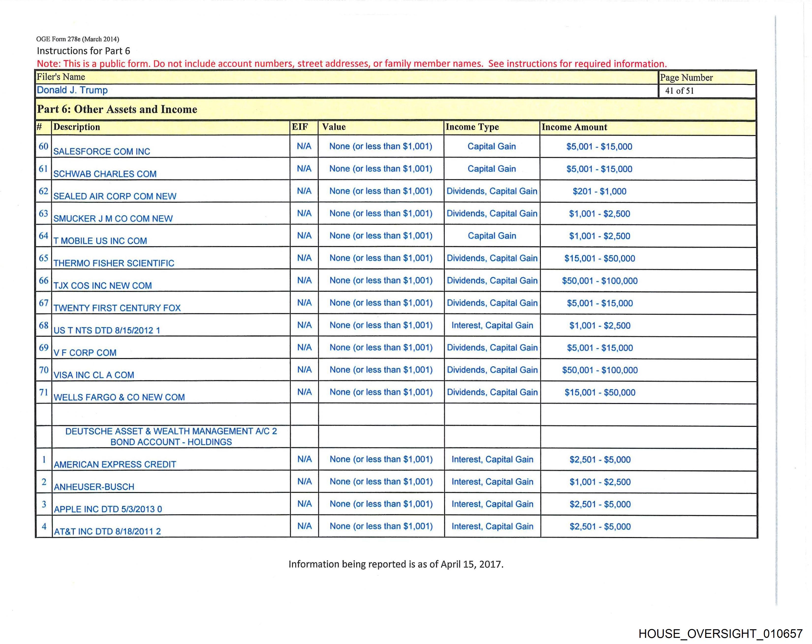Click VISA INC CL A COM entry
Viewport: 812px width, 644px height.
point(94,375)
